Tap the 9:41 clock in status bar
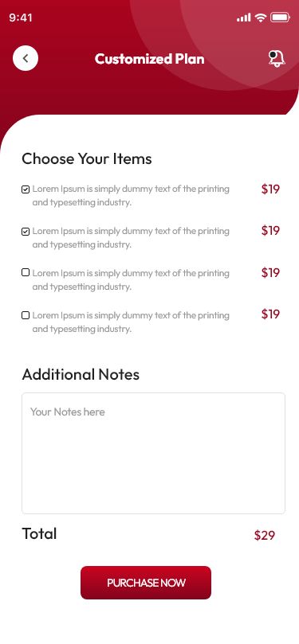299x644 pixels. (21, 18)
